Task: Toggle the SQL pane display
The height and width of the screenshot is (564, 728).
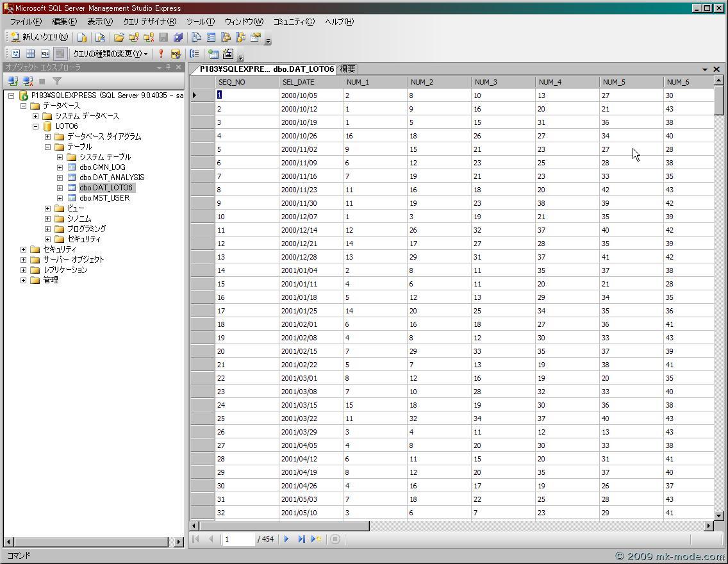Action: 45,54
